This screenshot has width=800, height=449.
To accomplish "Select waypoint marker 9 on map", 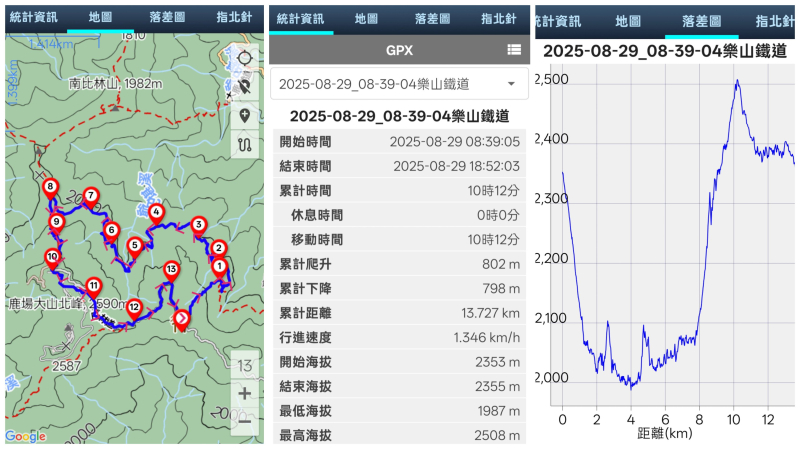I will tap(56, 224).
